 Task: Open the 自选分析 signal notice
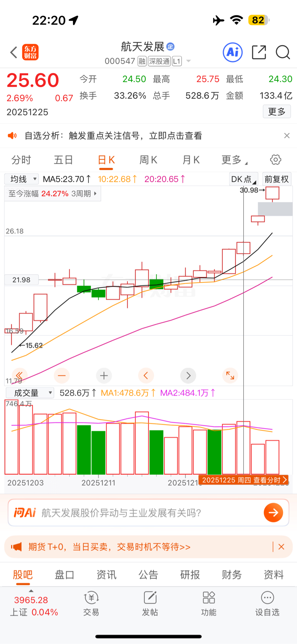[113, 135]
